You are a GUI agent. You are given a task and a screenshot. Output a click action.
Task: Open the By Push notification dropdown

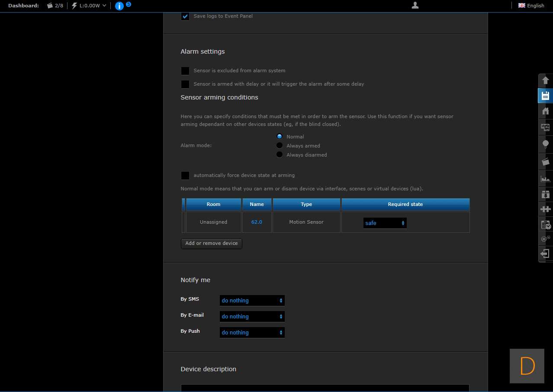point(252,333)
